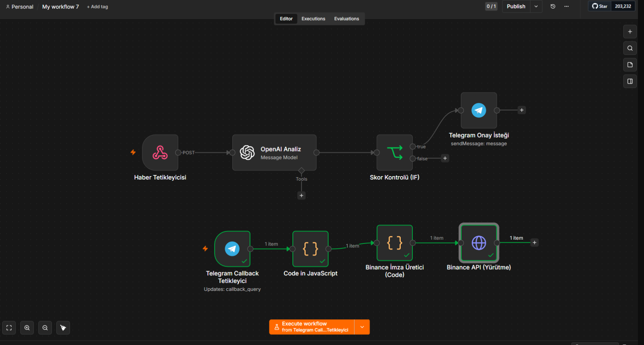The image size is (644, 345).
Task: Open the Personal project breadcrumb
Action: tap(20, 7)
